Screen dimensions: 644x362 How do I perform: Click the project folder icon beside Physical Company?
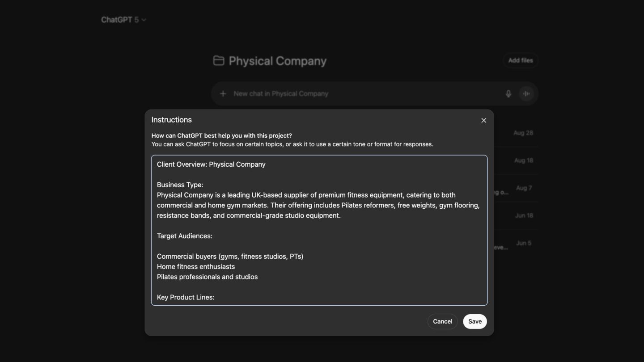(x=219, y=61)
